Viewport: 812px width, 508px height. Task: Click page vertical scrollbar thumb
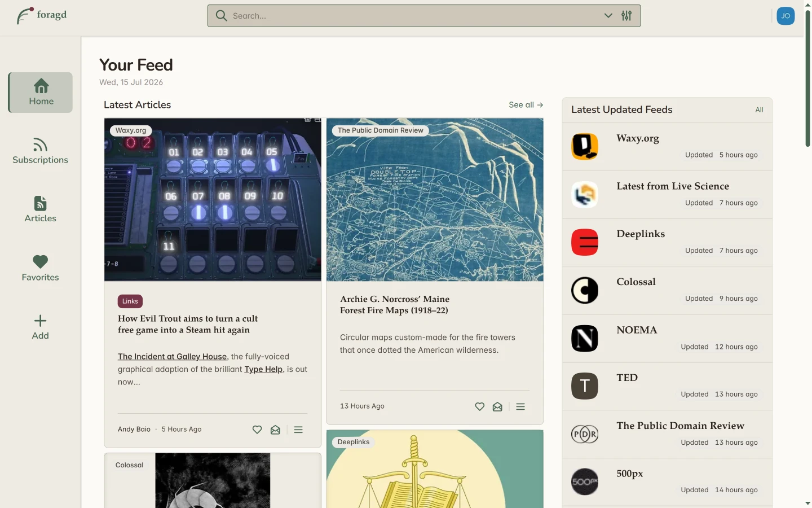[807, 78]
